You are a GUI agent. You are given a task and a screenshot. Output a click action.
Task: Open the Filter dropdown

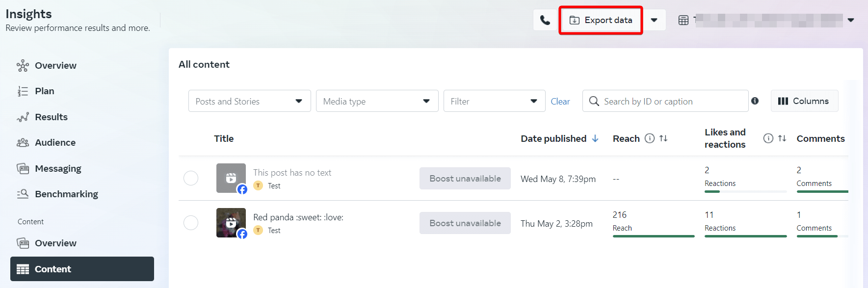[495, 101]
